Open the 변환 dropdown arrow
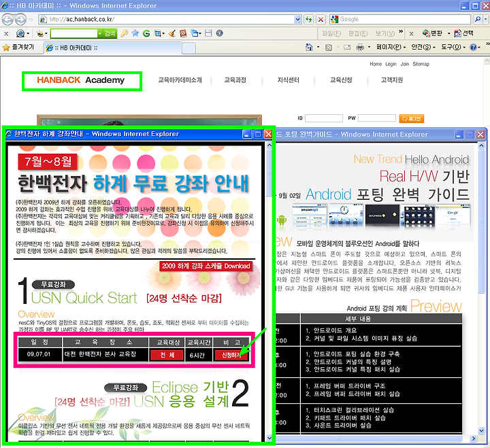The height and width of the screenshot is (448, 490). pyautogui.click(x=448, y=33)
